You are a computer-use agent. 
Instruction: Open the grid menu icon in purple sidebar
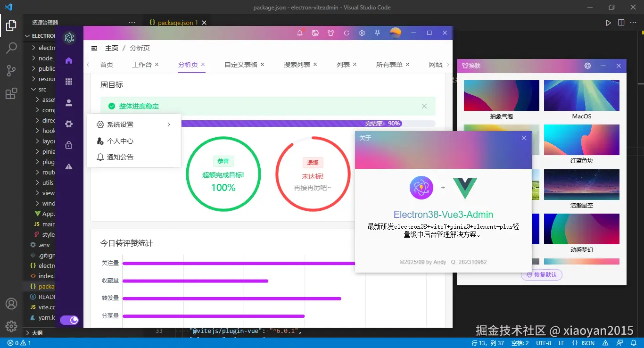tap(69, 81)
